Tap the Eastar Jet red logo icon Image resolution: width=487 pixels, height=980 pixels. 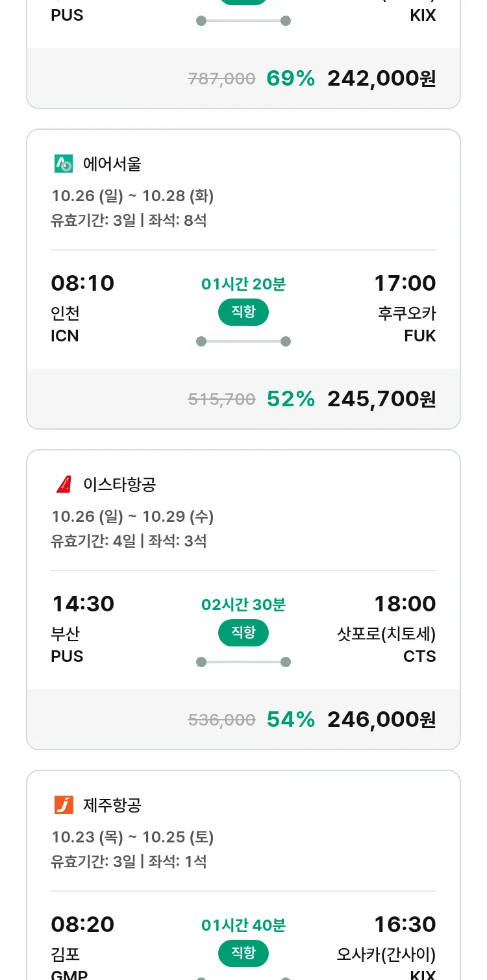64,485
